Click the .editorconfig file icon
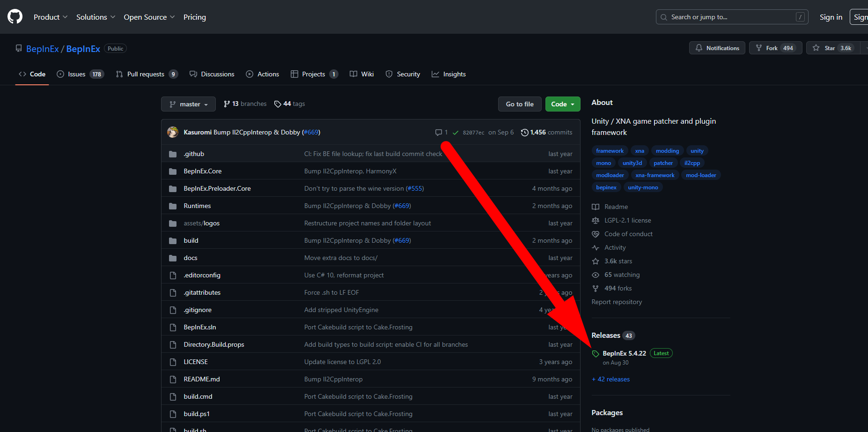 tap(173, 276)
